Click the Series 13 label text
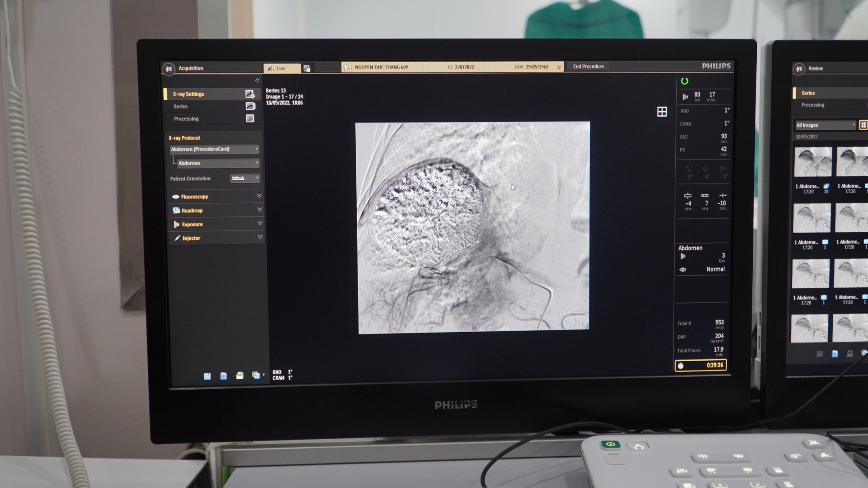Viewport: 868px width, 488px height. pyautogui.click(x=276, y=91)
